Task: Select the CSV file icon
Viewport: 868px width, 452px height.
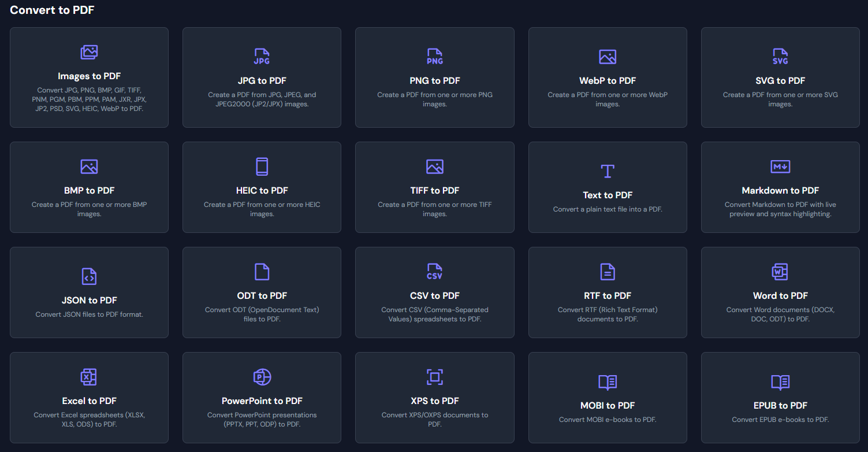Action: (434, 272)
